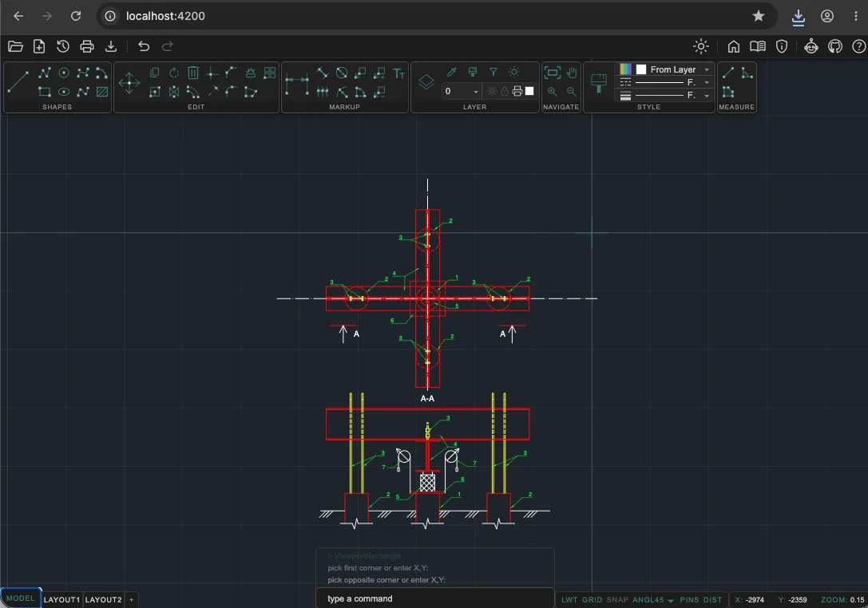Image resolution: width=868 pixels, height=608 pixels.
Task: Toggle ANGL45 in status bar
Action: pos(648,600)
